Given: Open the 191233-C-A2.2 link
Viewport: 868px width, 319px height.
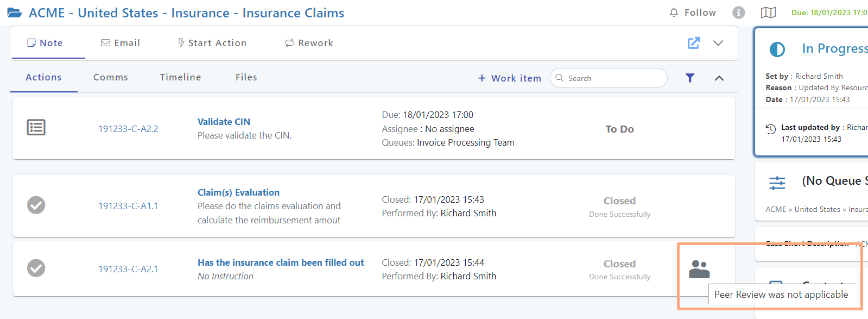Looking at the screenshot, I should click(128, 129).
